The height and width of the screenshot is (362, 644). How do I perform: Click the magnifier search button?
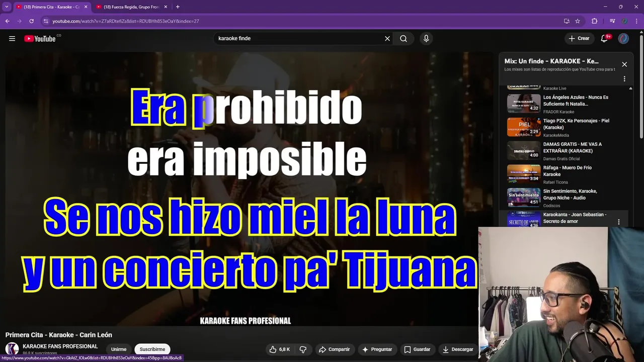coord(404,39)
